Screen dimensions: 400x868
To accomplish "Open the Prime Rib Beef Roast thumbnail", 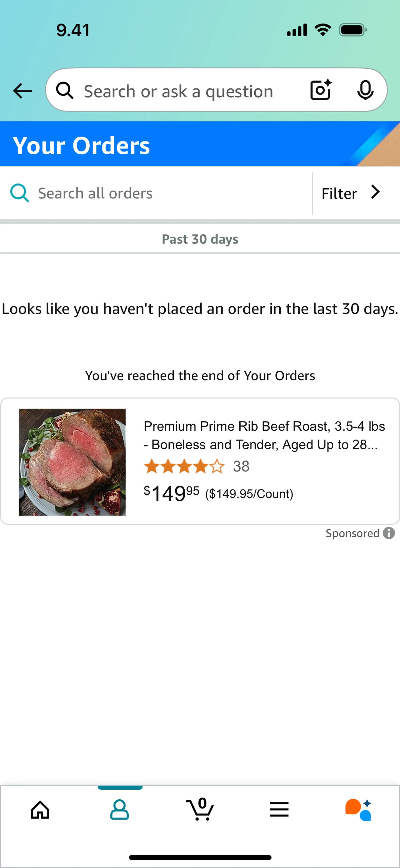I will 72,462.
